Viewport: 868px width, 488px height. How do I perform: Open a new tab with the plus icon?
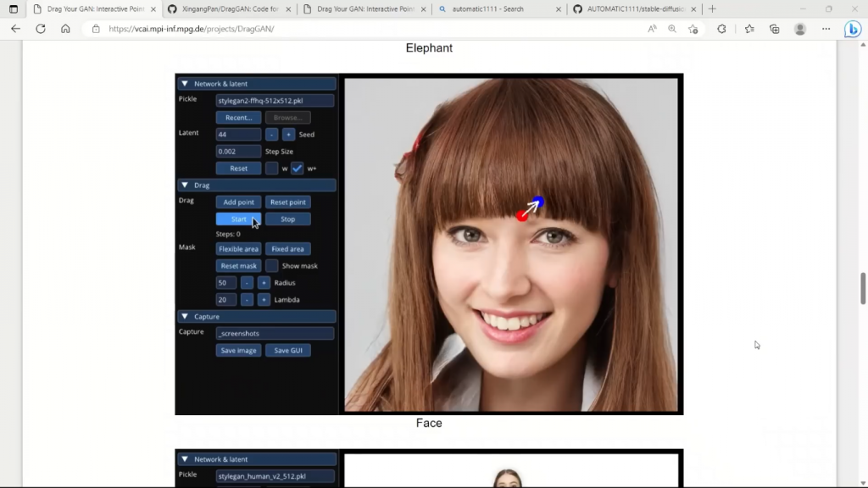click(712, 8)
